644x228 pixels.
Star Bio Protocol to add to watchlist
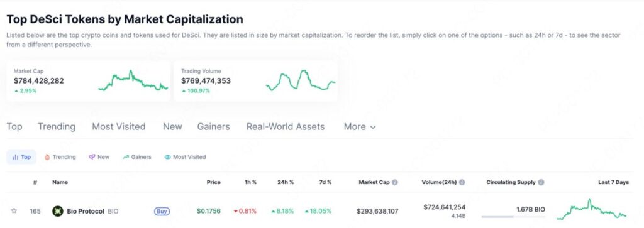point(14,211)
